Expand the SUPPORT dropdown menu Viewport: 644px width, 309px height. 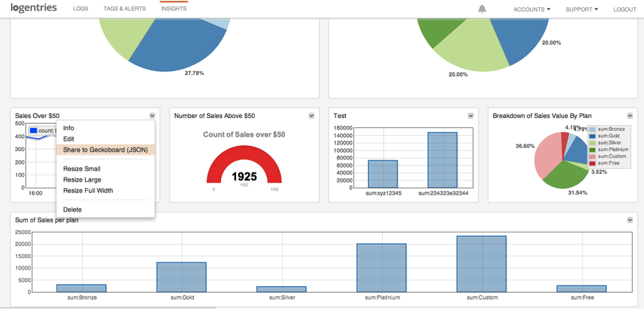point(582,9)
